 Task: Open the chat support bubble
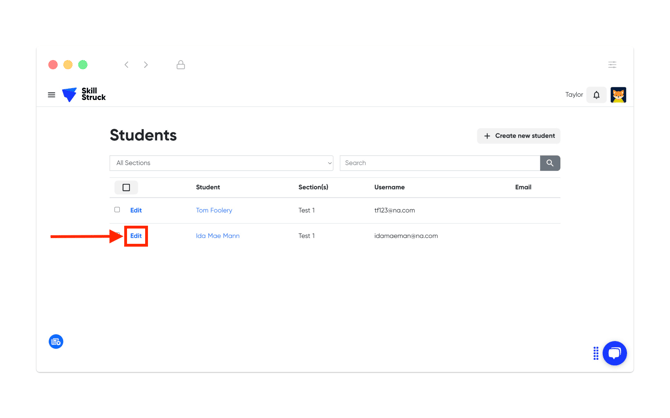pyautogui.click(x=614, y=353)
